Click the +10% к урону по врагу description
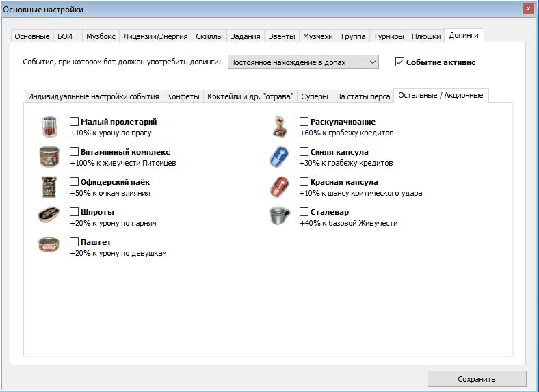539x392 pixels. tap(111, 133)
